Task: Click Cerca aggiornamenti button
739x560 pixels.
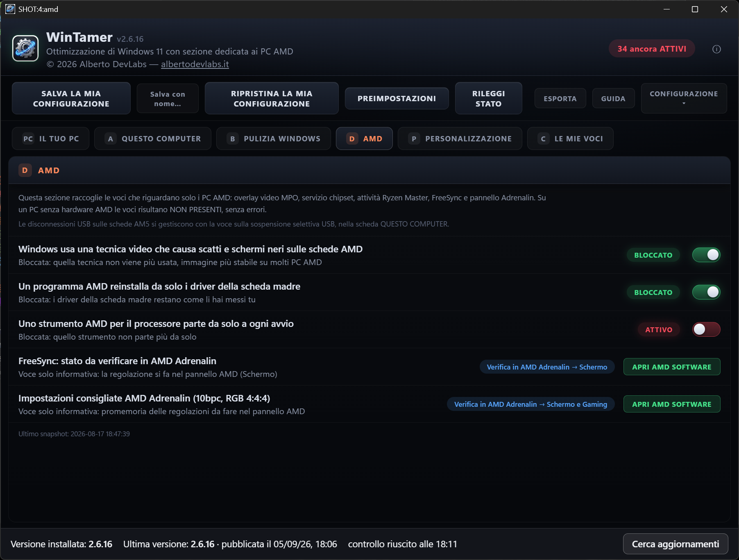Action: (x=676, y=544)
